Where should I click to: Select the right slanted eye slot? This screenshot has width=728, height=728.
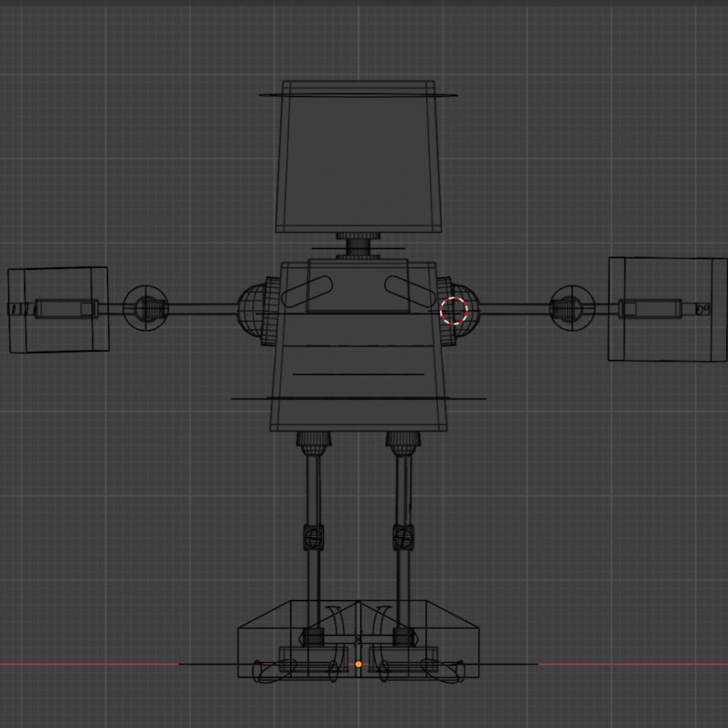(x=410, y=291)
